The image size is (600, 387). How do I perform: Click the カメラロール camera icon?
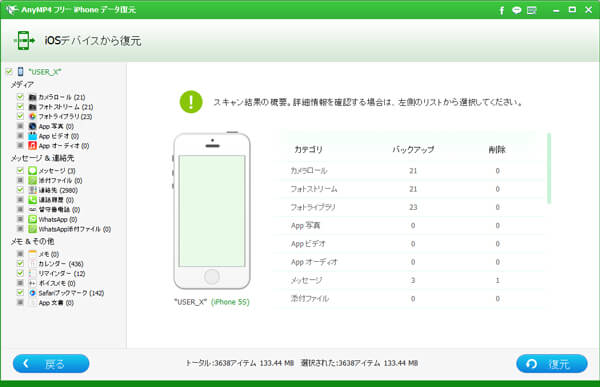coord(33,97)
